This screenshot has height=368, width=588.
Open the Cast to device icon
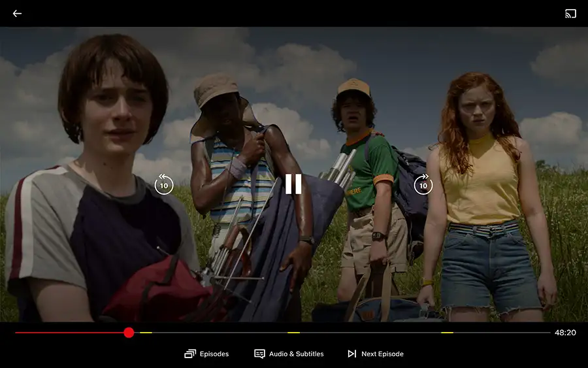570,14
